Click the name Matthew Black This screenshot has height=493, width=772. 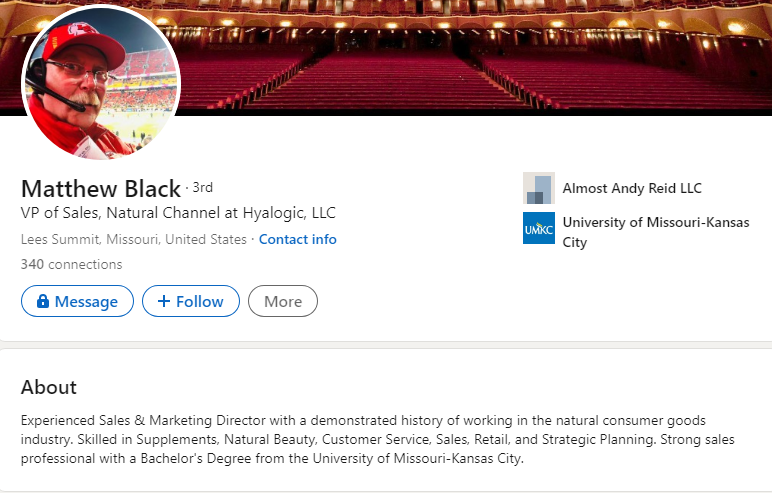(x=100, y=188)
